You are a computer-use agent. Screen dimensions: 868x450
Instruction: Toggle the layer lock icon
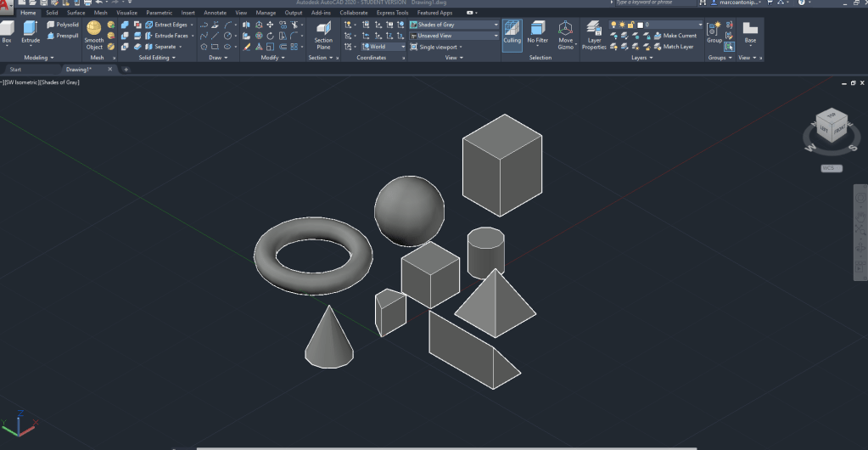[630, 25]
